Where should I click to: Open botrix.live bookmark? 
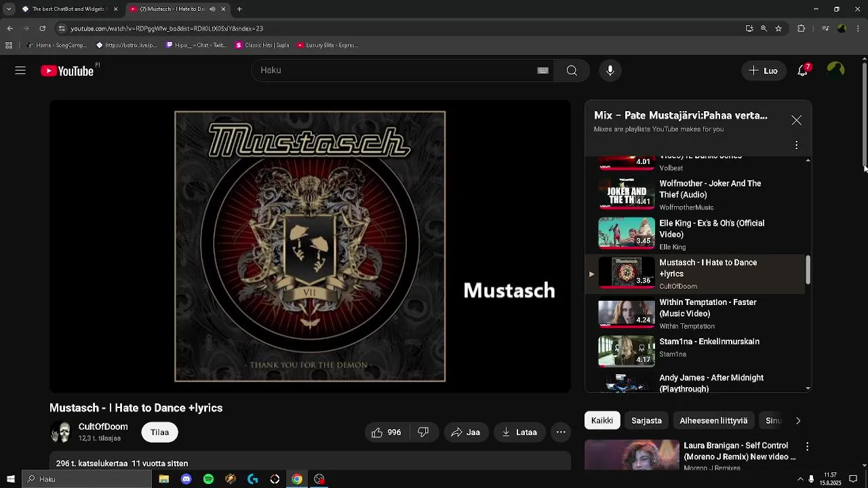click(126, 45)
